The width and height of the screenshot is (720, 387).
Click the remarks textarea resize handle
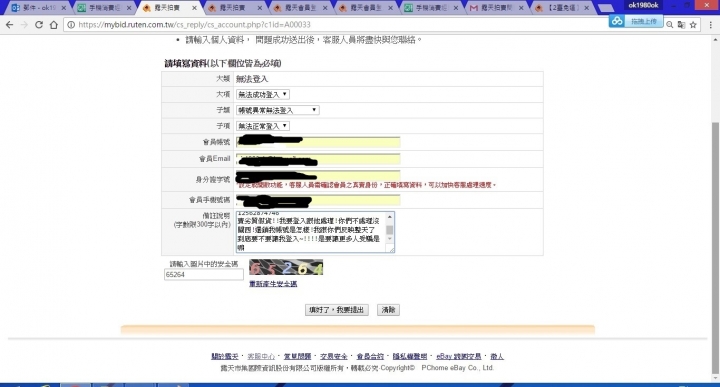[x=391, y=249]
